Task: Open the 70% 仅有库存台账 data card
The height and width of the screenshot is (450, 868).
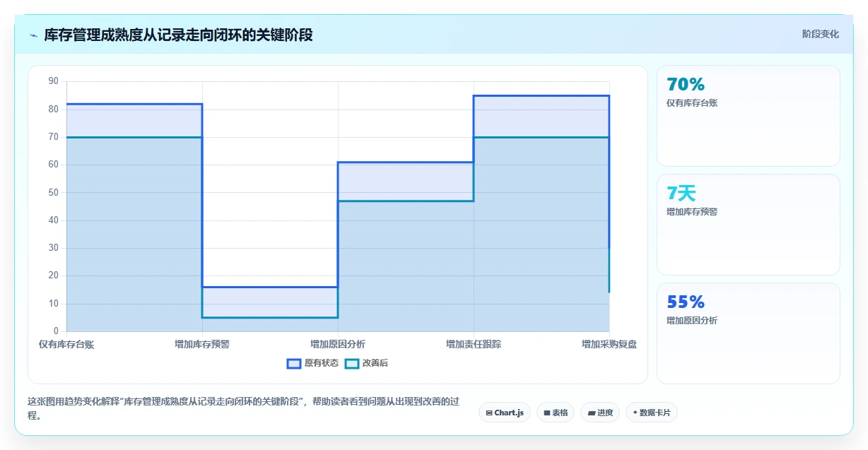Action: (x=749, y=116)
